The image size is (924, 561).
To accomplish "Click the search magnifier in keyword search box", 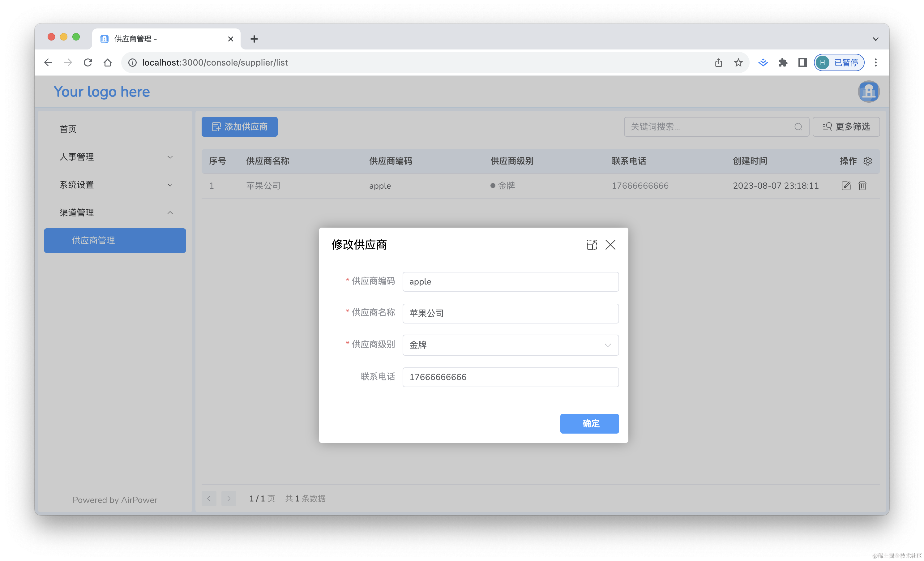I will pyautogui.click(x=798, y=127).
